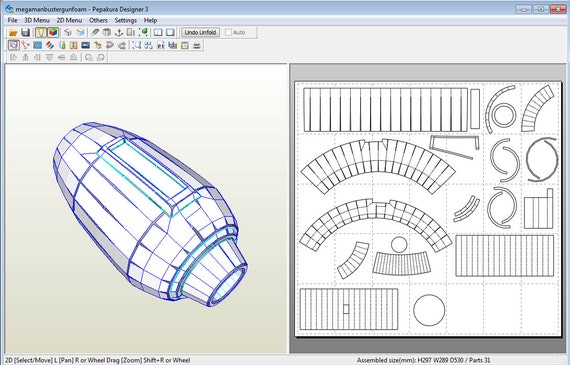
Task: Open the 3D Menu
Action: 37,20
